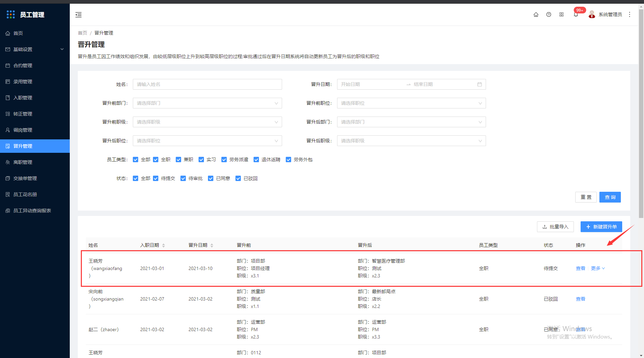Viewport: 644px width, 358px height.
Task: Click 批量导入 button
Action: (555, 227)
